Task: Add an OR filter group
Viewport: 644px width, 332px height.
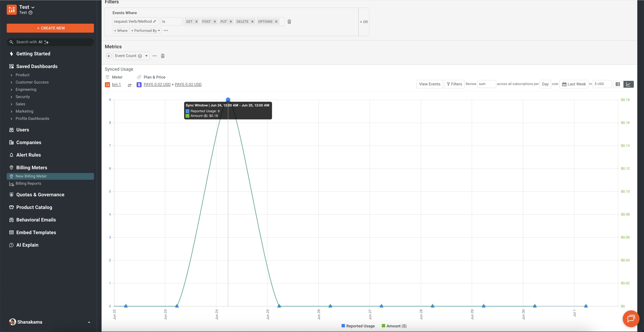Action: pos(364,22)
